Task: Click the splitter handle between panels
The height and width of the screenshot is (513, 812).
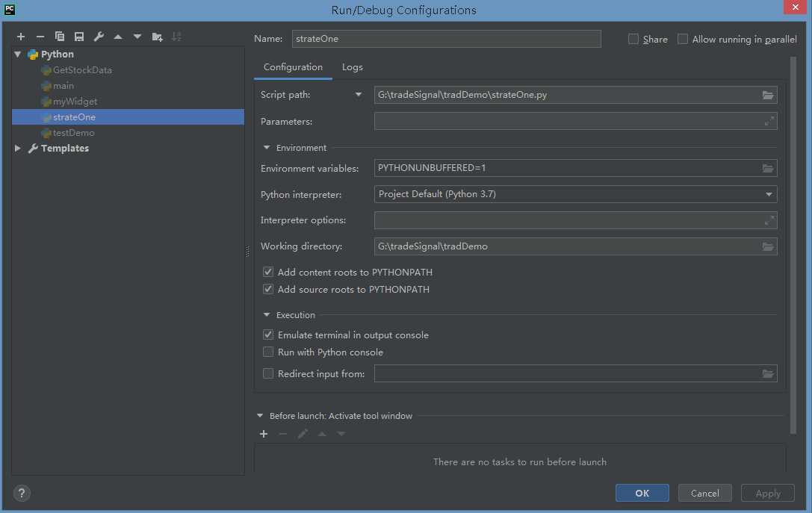Action: pyautogui.click(x=247, y=252)
